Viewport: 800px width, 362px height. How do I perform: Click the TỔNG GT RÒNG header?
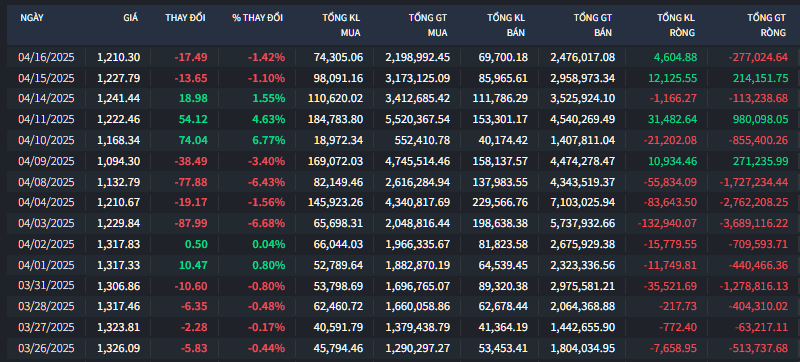(x=766, y=25)
